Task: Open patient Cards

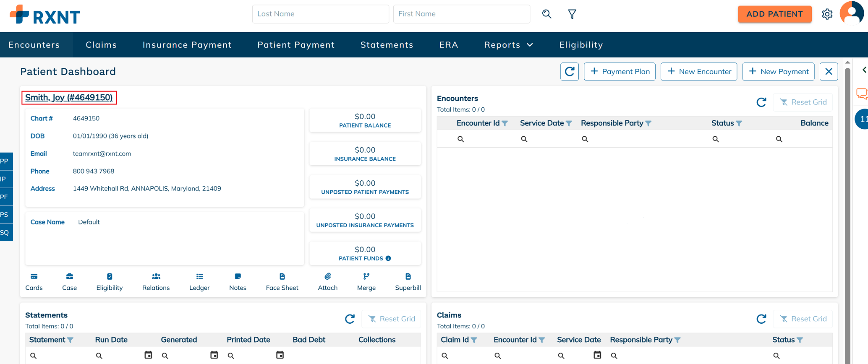Action: [x=34, y=282]
